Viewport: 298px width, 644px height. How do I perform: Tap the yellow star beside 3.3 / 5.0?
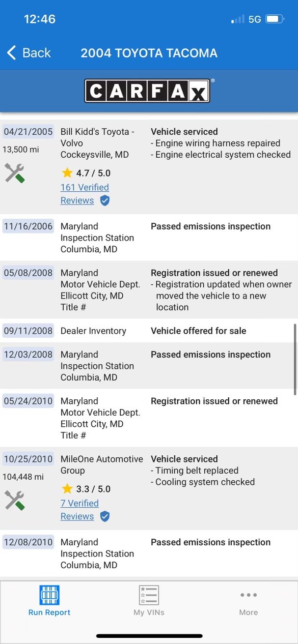(x=67, y=489)
